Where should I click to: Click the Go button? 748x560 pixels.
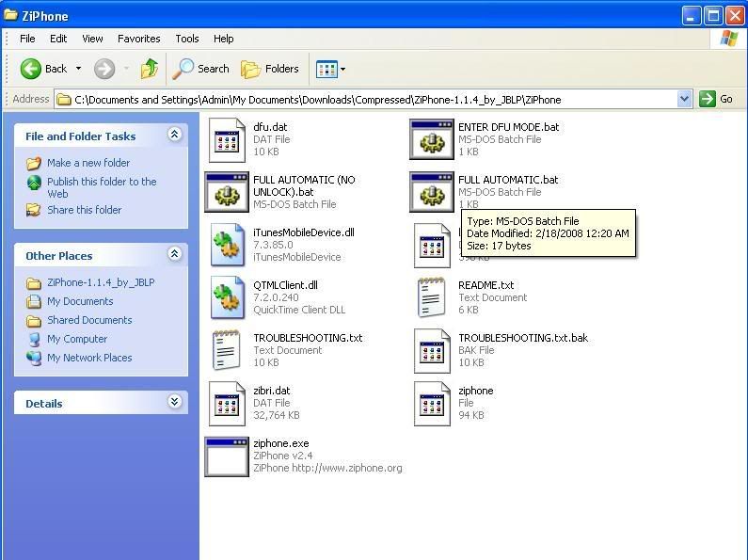click(x=717, y=99)
